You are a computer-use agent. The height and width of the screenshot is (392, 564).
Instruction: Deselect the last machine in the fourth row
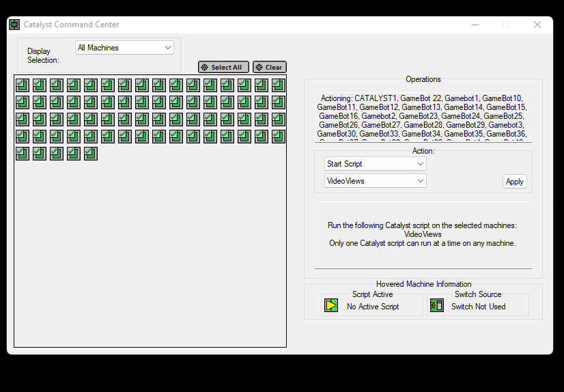(278, 136)
